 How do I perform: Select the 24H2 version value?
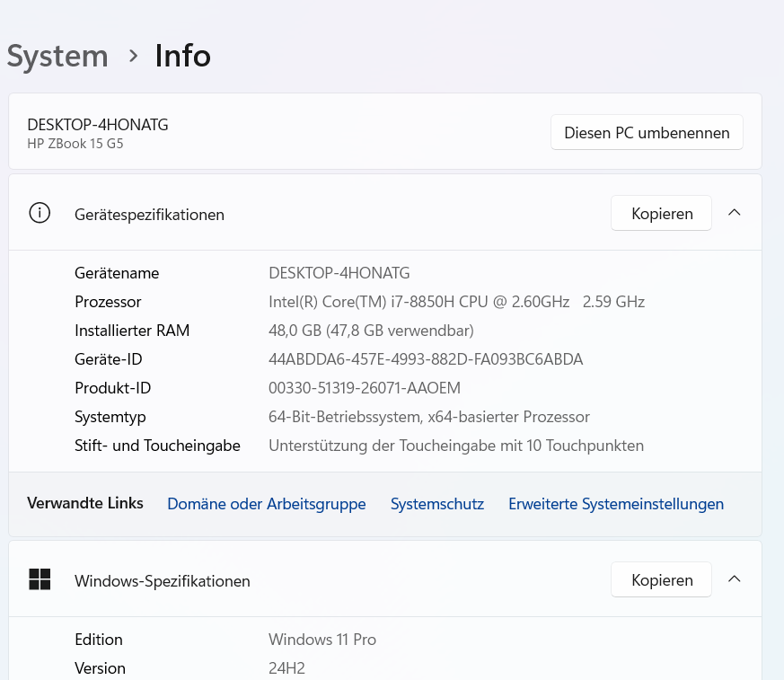pos(286,668)
